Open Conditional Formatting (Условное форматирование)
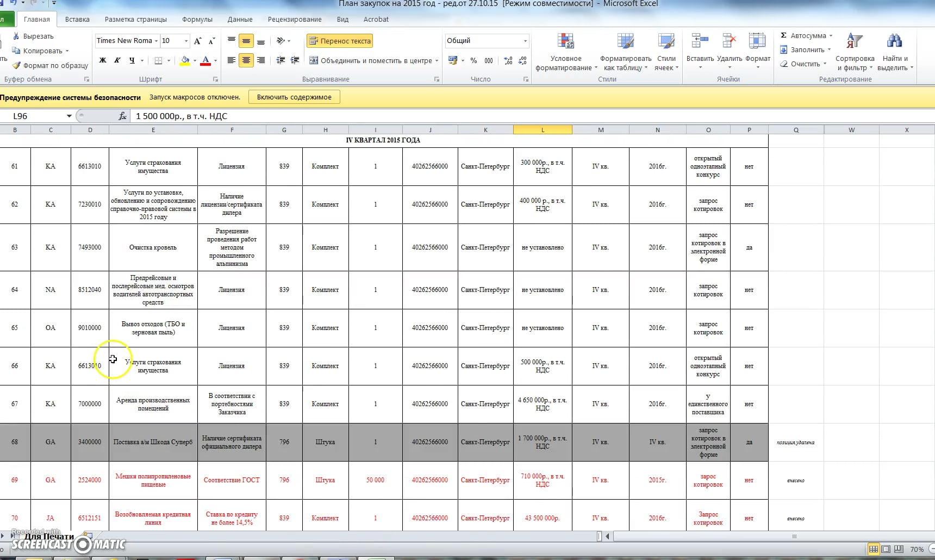This screenshot has height=560, width=935. 566,52
